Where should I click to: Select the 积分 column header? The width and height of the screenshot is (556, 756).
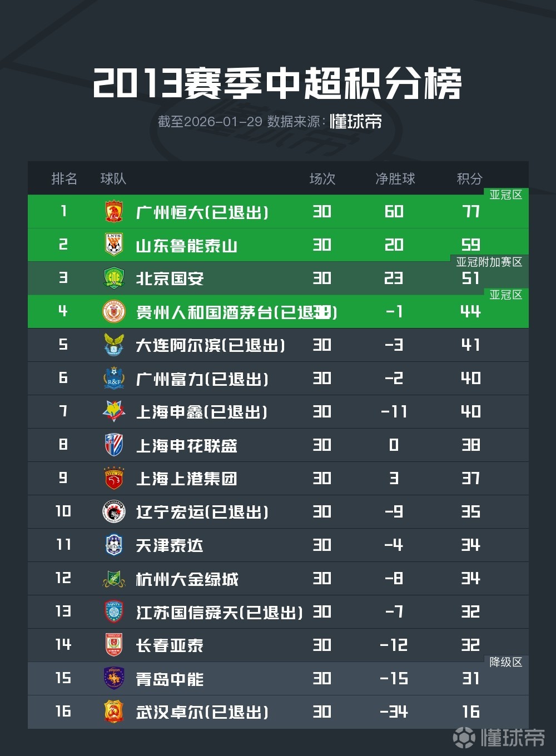point(469,178)
